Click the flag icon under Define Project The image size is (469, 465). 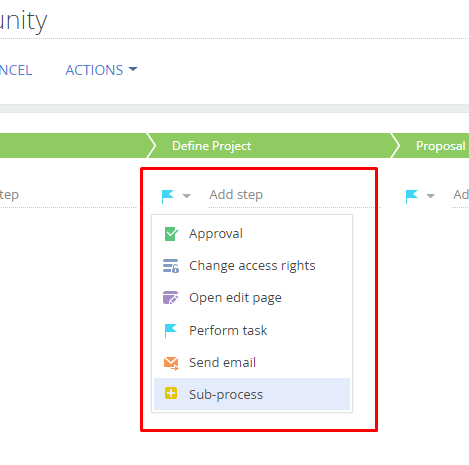click(x=168, y=196)
